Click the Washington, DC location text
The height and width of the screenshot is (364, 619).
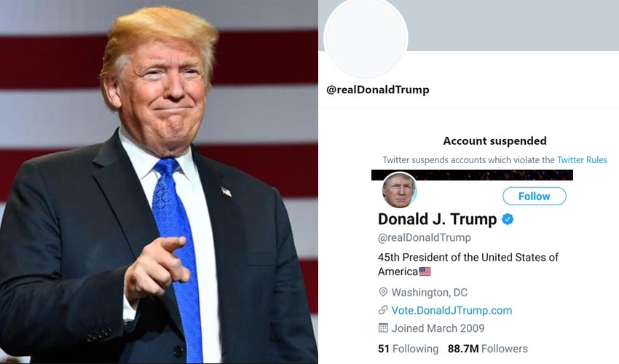coord(430,293)
